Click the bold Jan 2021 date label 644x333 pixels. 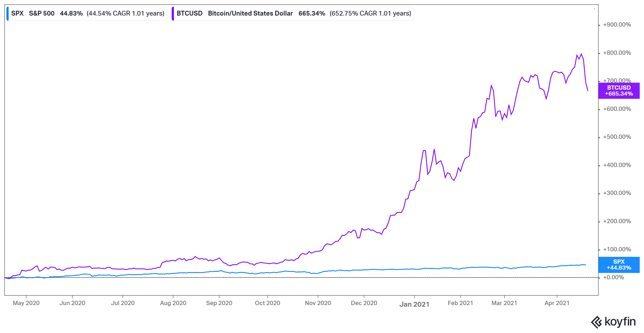(414, 304)
